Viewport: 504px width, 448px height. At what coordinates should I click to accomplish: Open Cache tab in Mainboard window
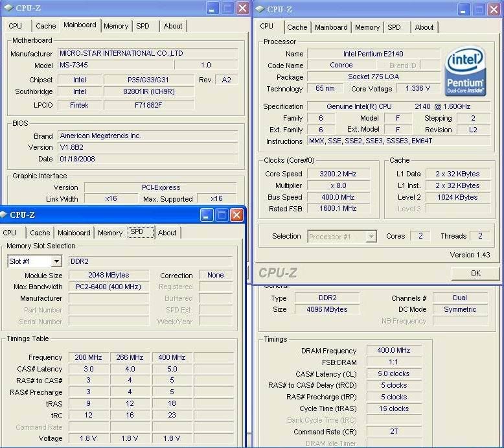coord(45,26)
